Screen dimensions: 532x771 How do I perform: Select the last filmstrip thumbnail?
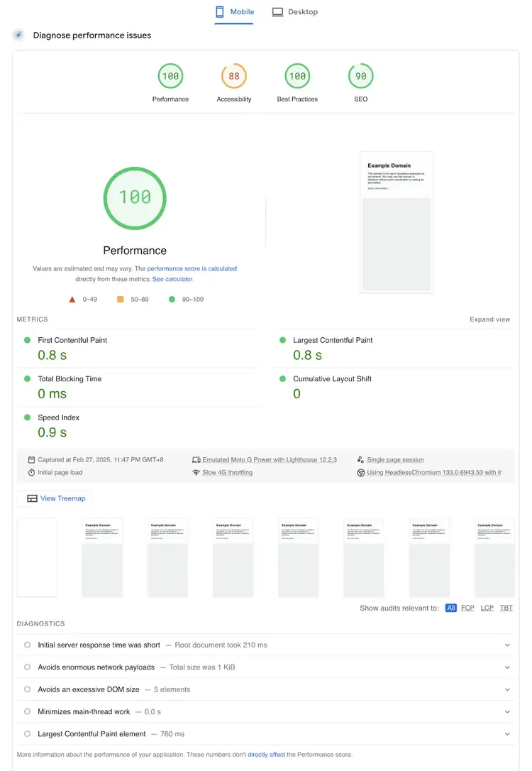pyautogui.click(x=494, y=557)
